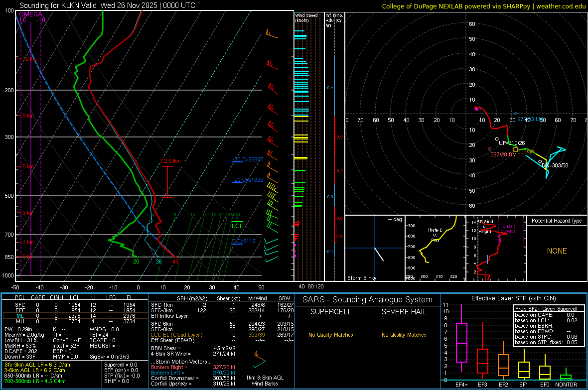Click the '7.2 C/km' lapse rate label
The width and height of the screenshot is (588, 390).
pyautogui.click(x=170, y=161)
